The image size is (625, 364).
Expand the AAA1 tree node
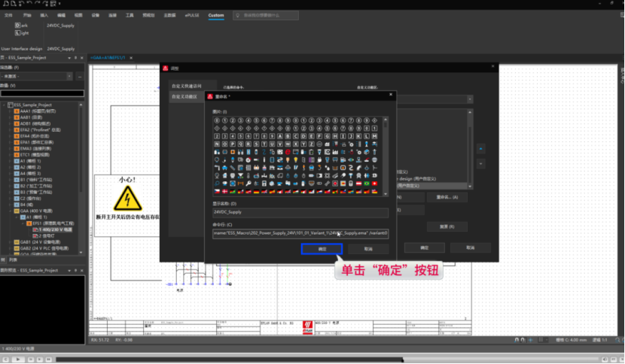(x=11, y=111)
